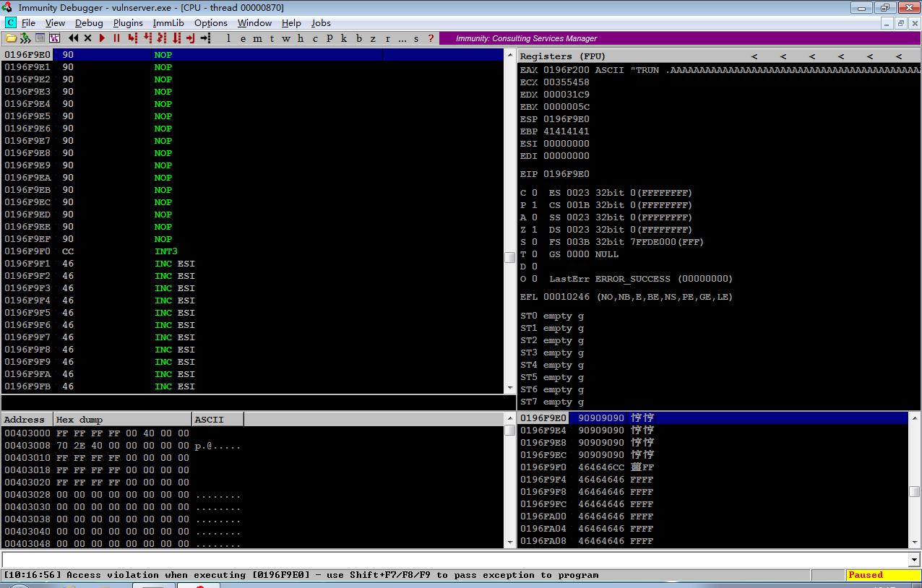Image resolution: width=922 pixels, height=588 pixels.
Task: Show executable modules with 'e' button
Action: (x=243, y=38)
